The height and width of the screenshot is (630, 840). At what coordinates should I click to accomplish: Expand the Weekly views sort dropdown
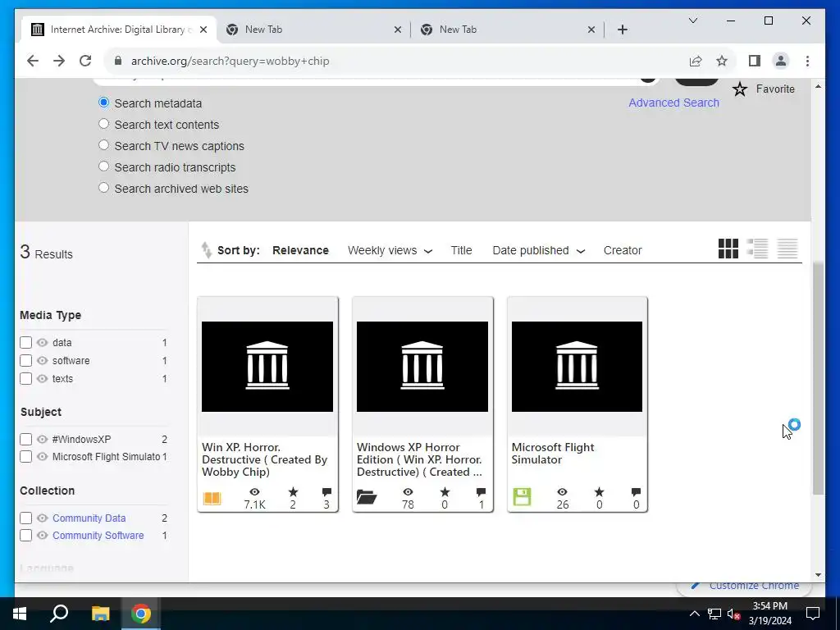[428, 251]
